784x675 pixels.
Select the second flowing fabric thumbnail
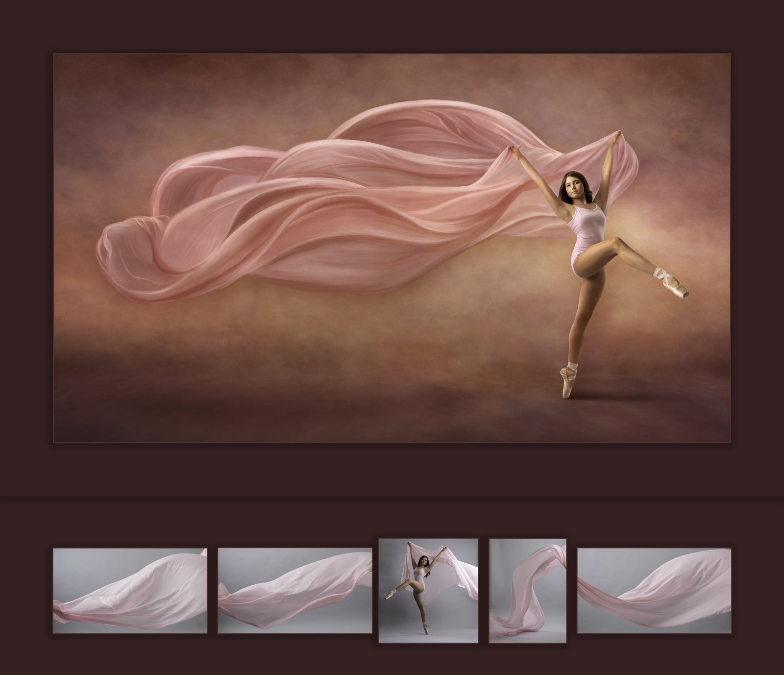pyautogui.click(x=294, y=590)
